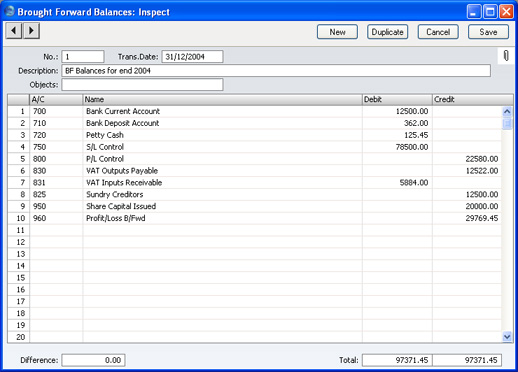Click the Duplicate button
518x372 pixels.
(x=387, y=32)
